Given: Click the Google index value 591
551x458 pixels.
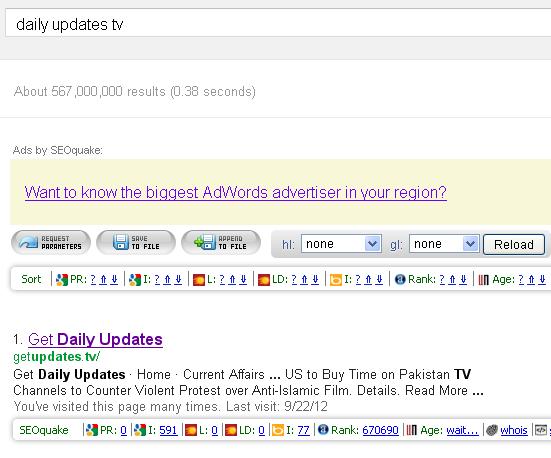Looking at the screenshot, I should [168, 430].
